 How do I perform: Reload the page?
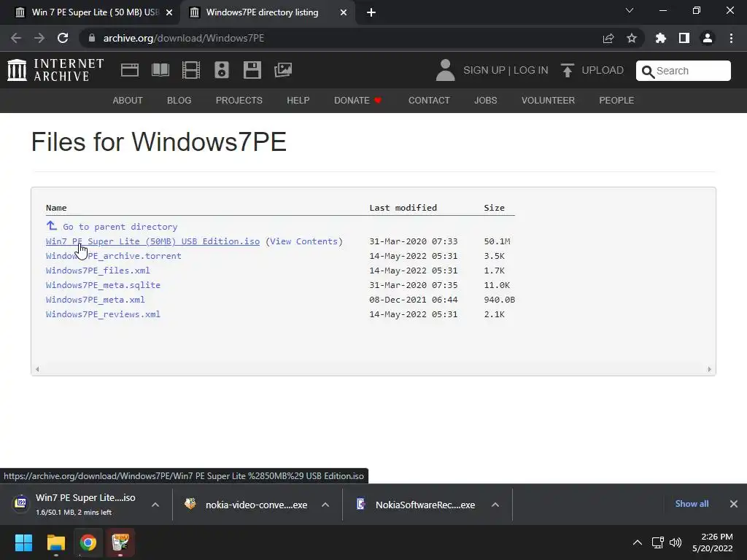[63, 38]
